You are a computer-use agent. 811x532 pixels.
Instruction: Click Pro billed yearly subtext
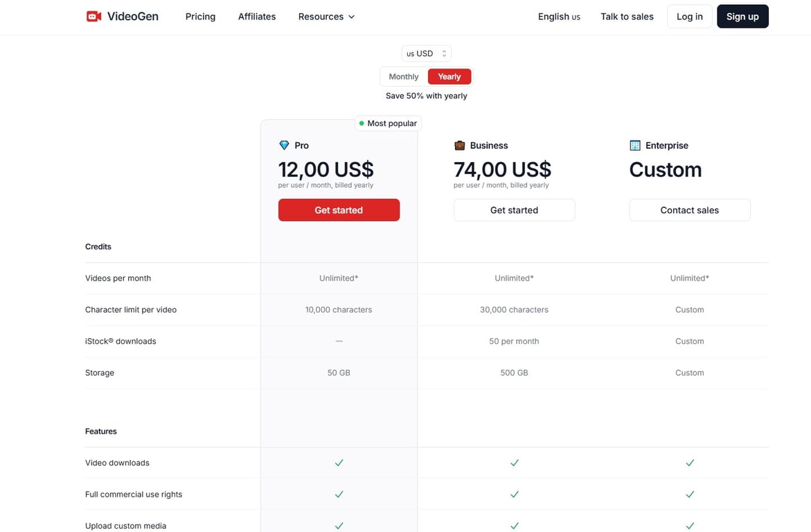pyautogui.click(x=326, y=185)
